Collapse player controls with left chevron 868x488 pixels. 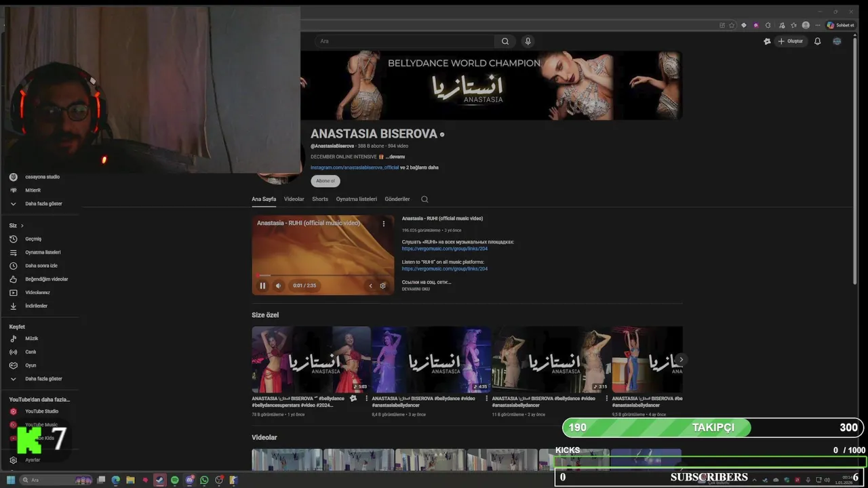pos(370,286)
